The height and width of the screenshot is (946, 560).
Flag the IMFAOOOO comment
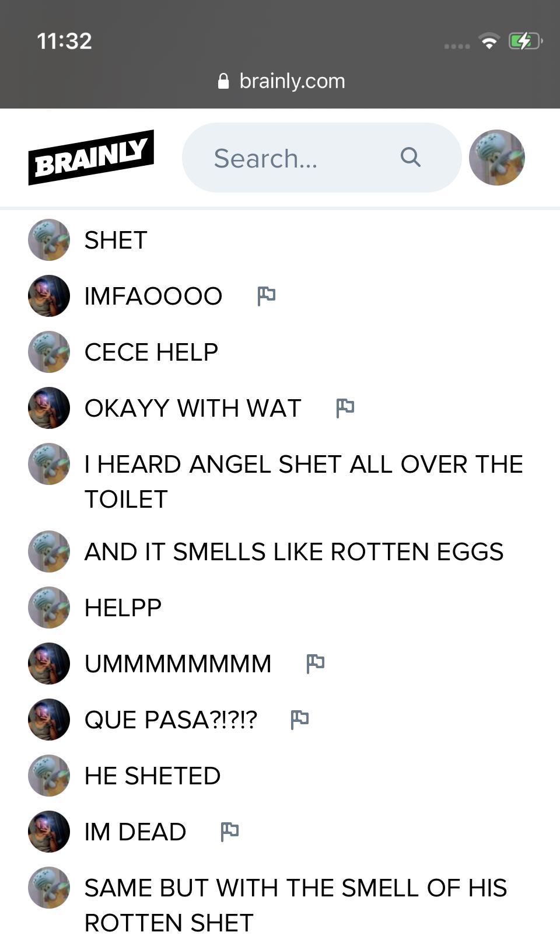(266, 296)
